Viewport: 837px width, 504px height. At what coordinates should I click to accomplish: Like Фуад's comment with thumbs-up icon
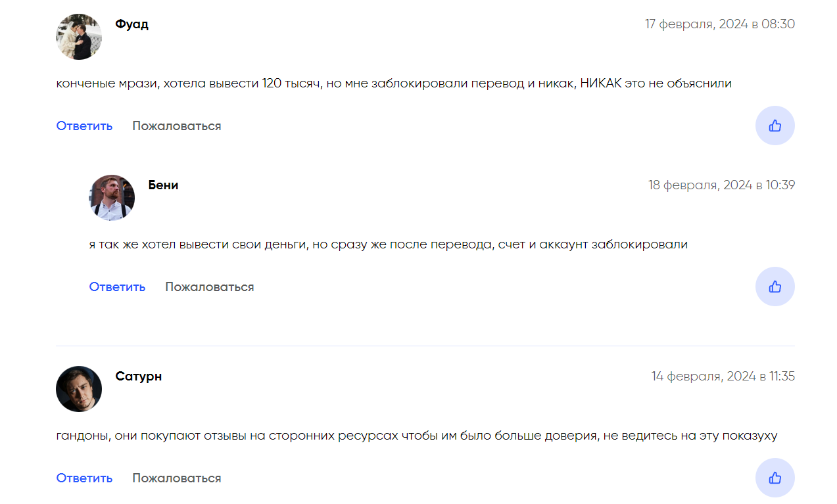point(775,126)
